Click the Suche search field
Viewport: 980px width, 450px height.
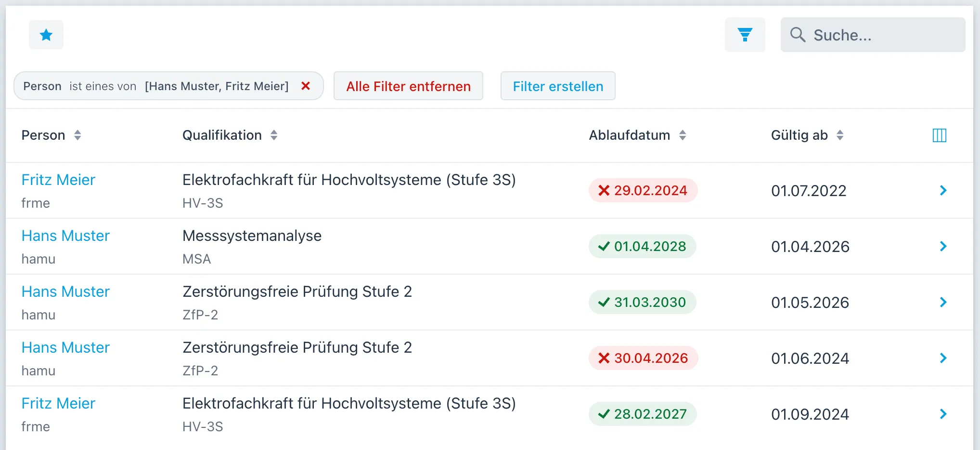(x=873, y=35)
